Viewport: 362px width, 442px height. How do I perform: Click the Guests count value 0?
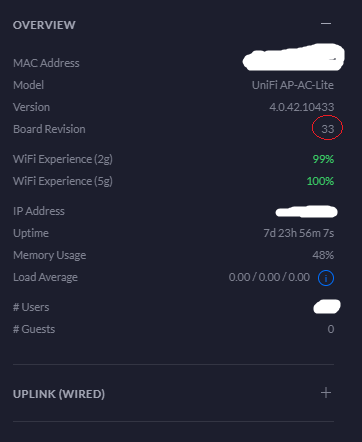(331, 329)
